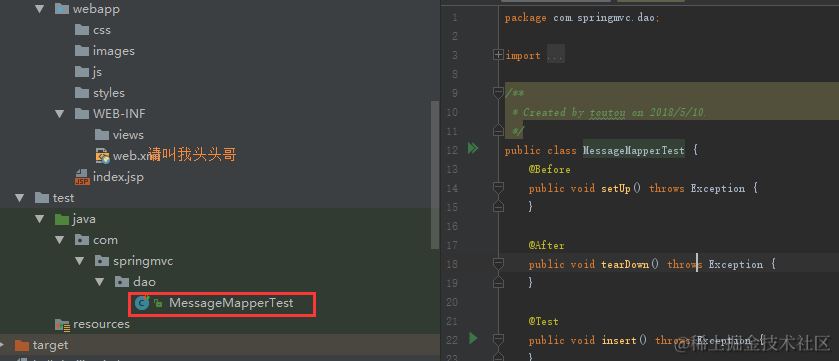Click the @Before annotation
This screenshot has height=361, width=839.
(x=550, y=169)
